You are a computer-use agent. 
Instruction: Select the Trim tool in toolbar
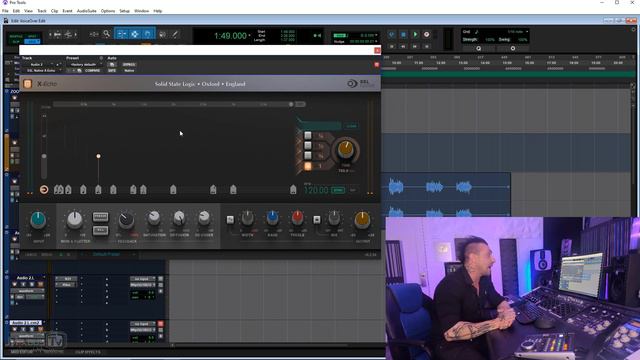[x=122, y=34]
